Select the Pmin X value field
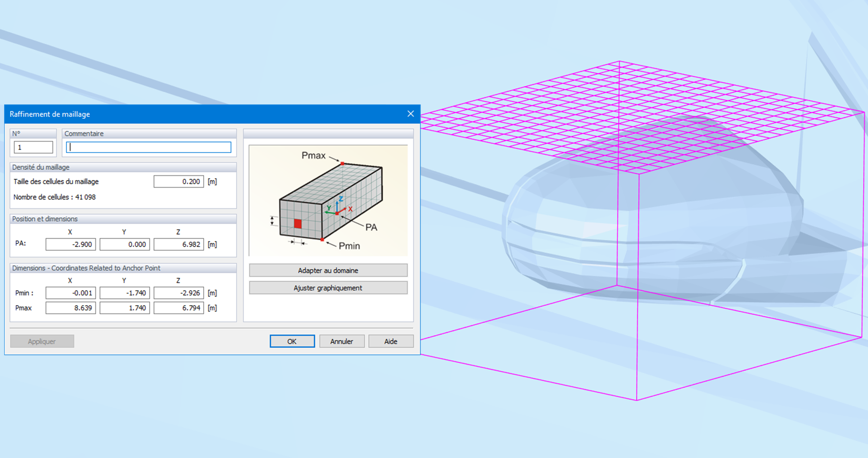Image resolution: width=868 pixels, height=458 pixels. [71, 293]
